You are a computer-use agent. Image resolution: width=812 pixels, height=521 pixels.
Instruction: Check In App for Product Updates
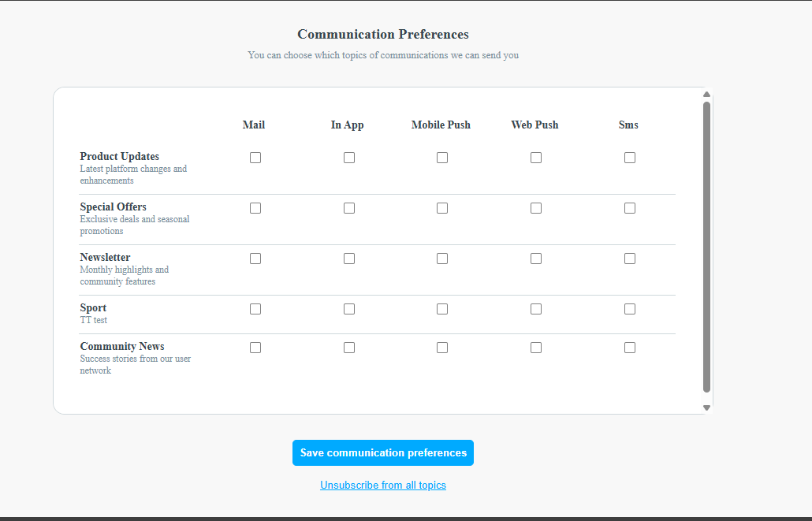coord(349,158)
